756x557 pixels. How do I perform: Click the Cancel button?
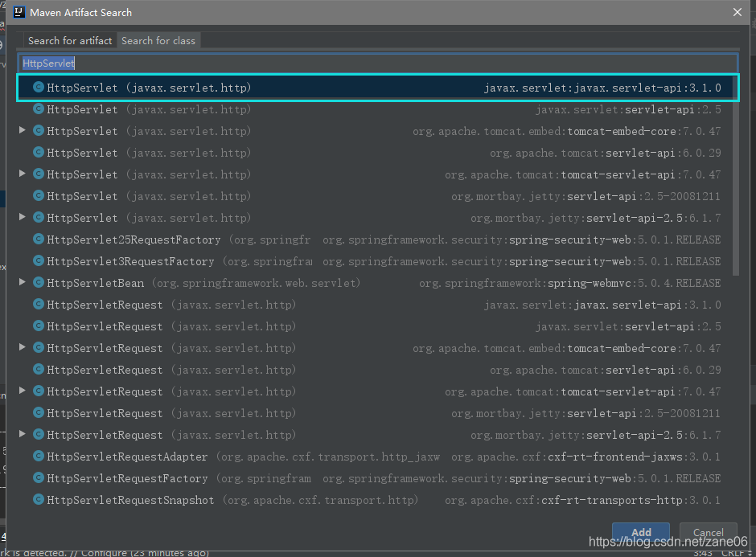pyautogui.click(x=709, y=532)
